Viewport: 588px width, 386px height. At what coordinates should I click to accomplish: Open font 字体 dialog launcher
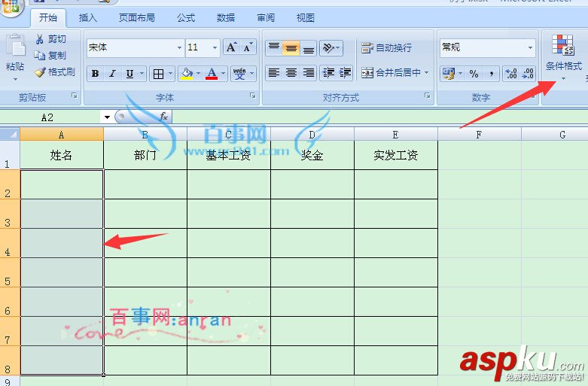[253, 96]
